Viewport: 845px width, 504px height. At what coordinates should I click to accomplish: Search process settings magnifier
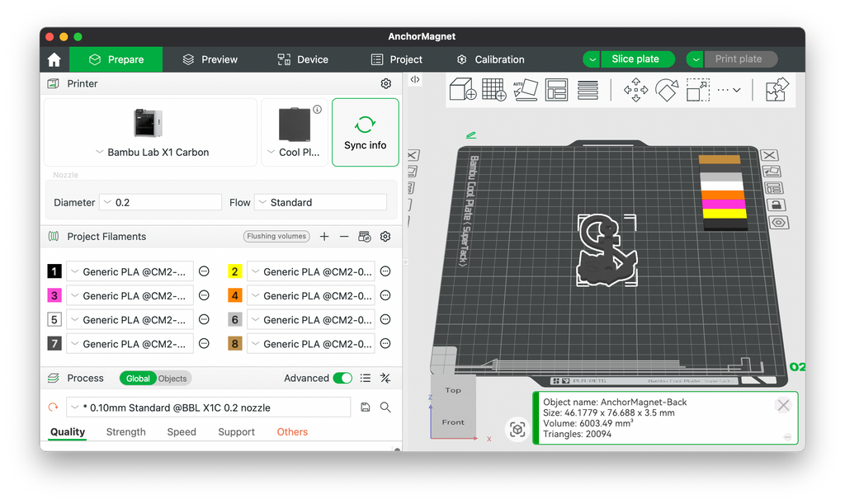click(385, 407)
